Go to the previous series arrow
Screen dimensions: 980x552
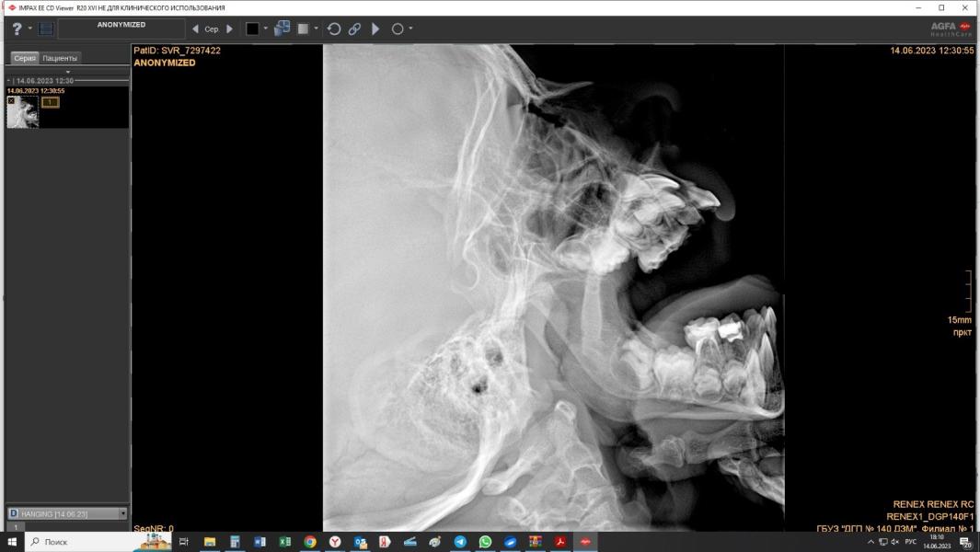point(195,29)
